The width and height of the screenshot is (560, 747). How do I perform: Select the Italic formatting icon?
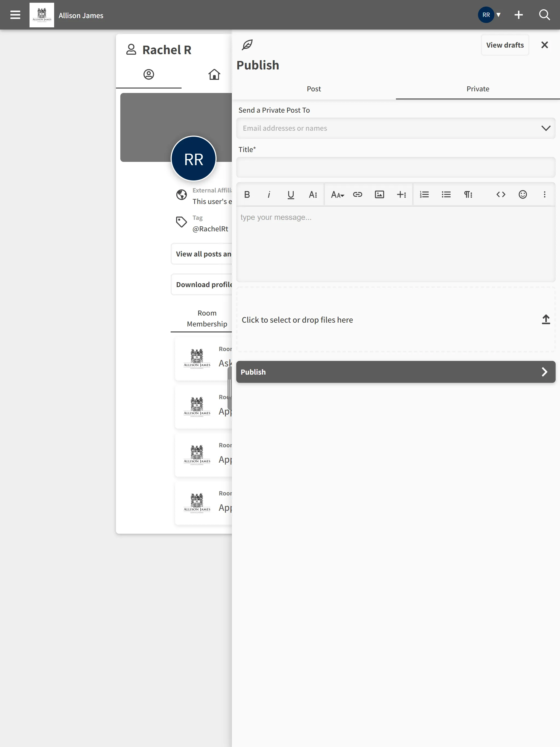(x=269, y=195)
